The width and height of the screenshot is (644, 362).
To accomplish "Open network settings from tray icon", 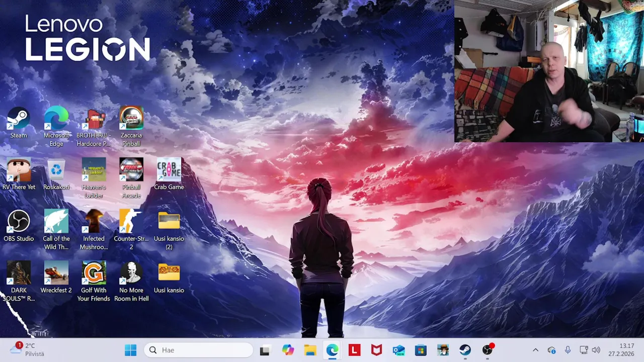I will 584,350.
